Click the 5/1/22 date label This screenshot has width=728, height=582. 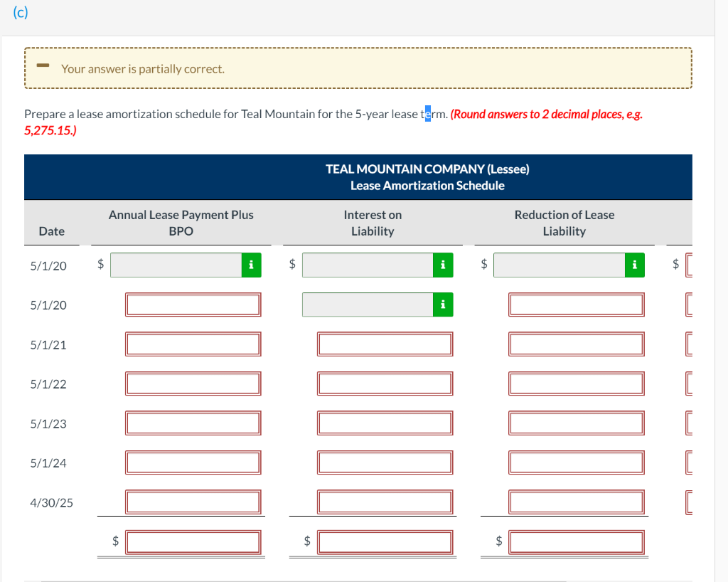(48, 384)
